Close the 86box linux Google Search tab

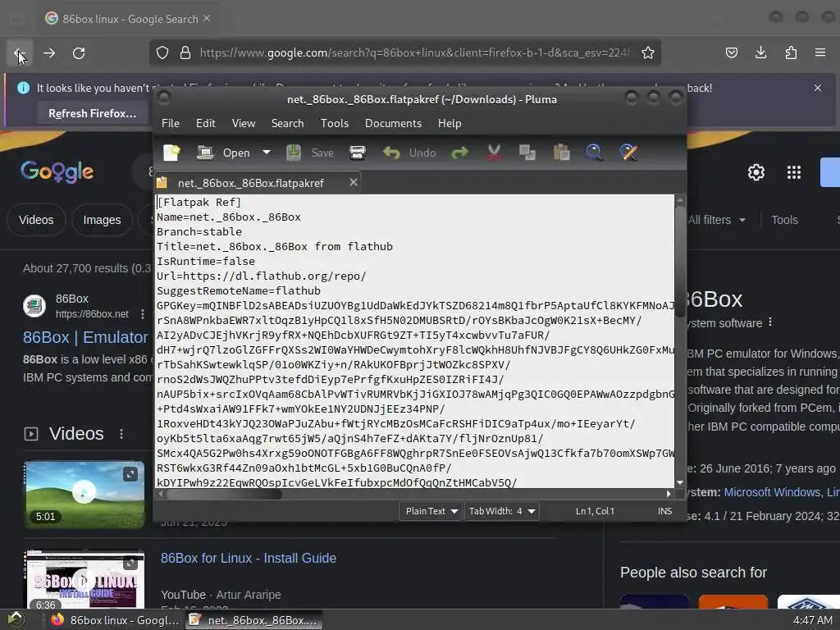click(x=207, y=18)
